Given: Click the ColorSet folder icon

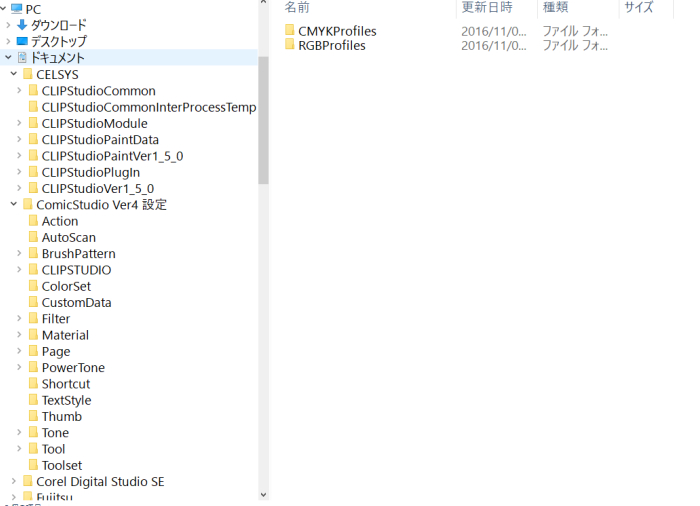Looking at the screenshot, I should tap(33, 286).
